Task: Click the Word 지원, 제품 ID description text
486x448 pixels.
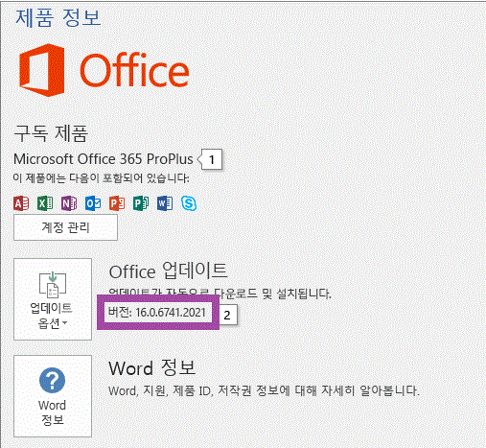Action: click(x=264, y=390)
